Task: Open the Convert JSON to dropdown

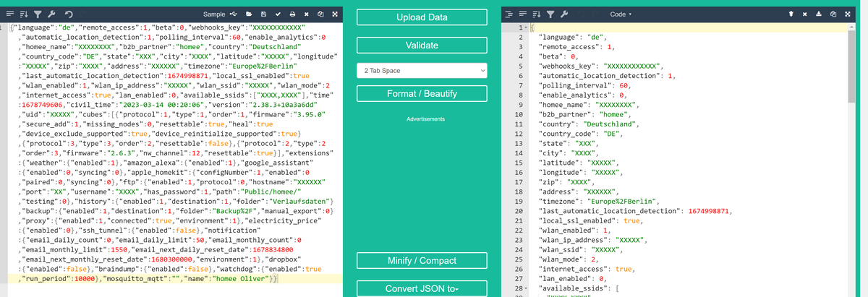Action: tap(422, 289)
